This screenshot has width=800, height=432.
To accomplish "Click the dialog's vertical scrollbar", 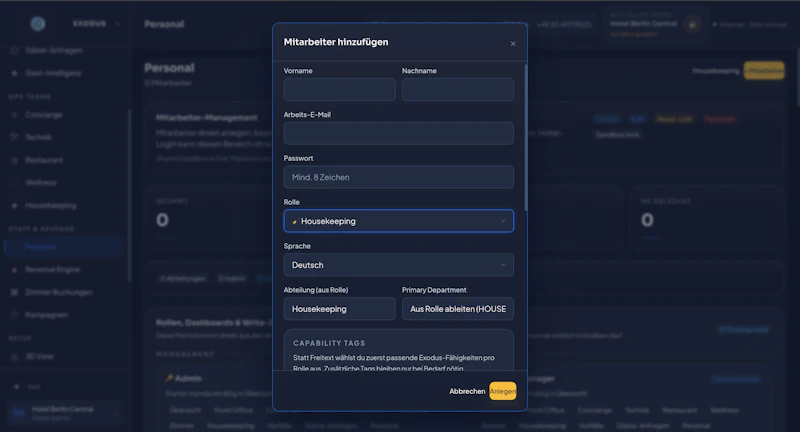I will click(526, 138).
